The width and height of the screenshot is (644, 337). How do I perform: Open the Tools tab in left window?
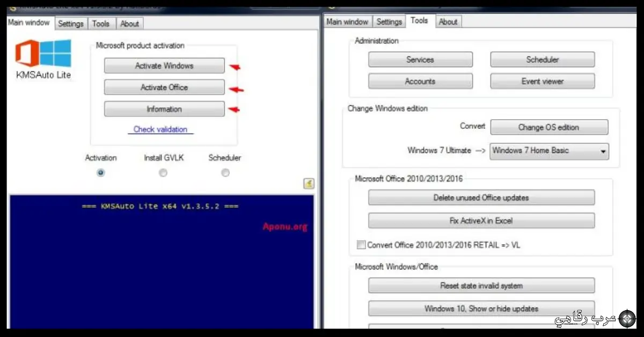coord(100,24)
